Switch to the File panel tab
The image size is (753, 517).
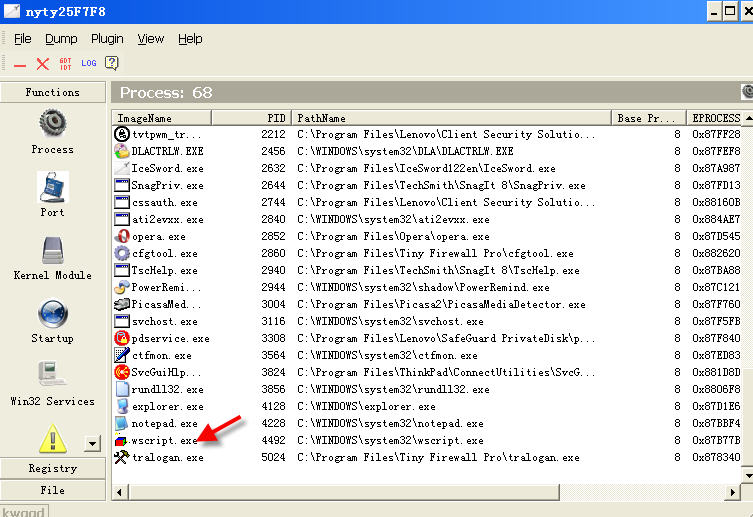pos(53,490)
